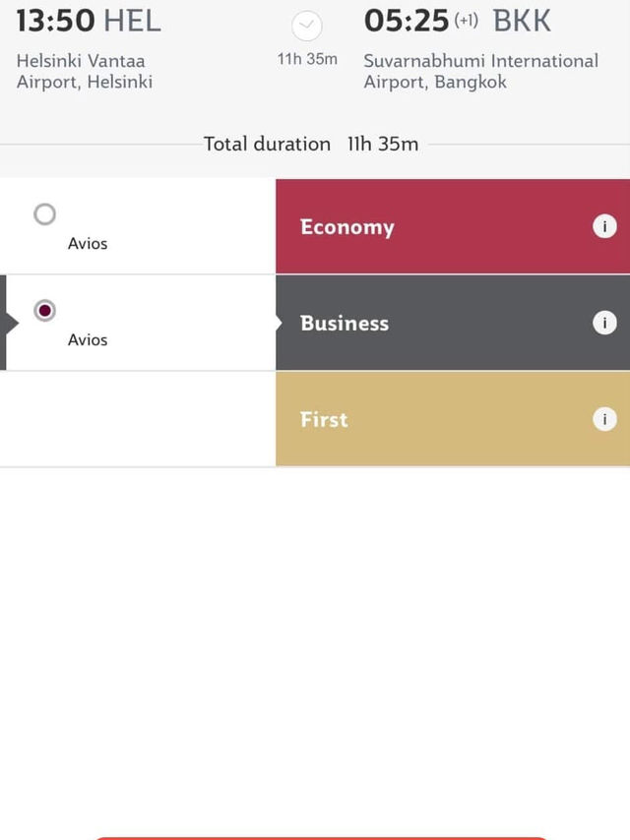Open the Business cabin info icon

click(604, 323)
